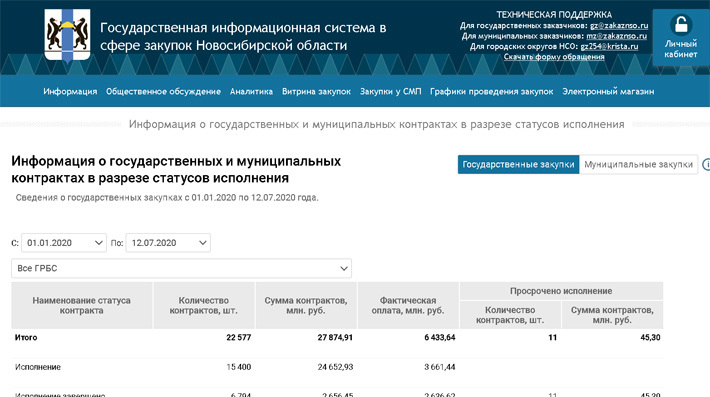This screenshot has height=397, width=710.
Task: Open Личный кабинет via the lock icon
Action: [x=681, y=37]
